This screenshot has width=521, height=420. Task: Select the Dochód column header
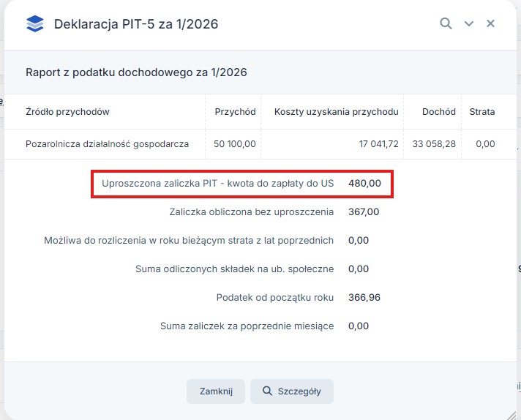point(438,112)
